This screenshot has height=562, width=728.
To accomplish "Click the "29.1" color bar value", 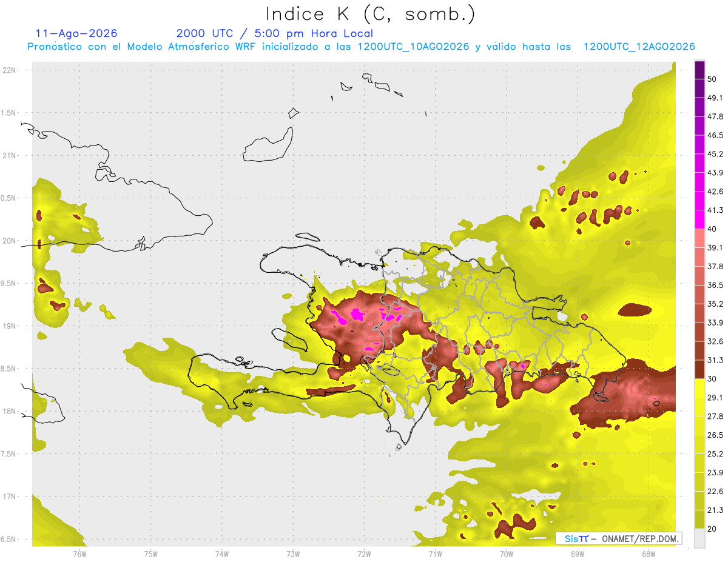I will point(715,397).
